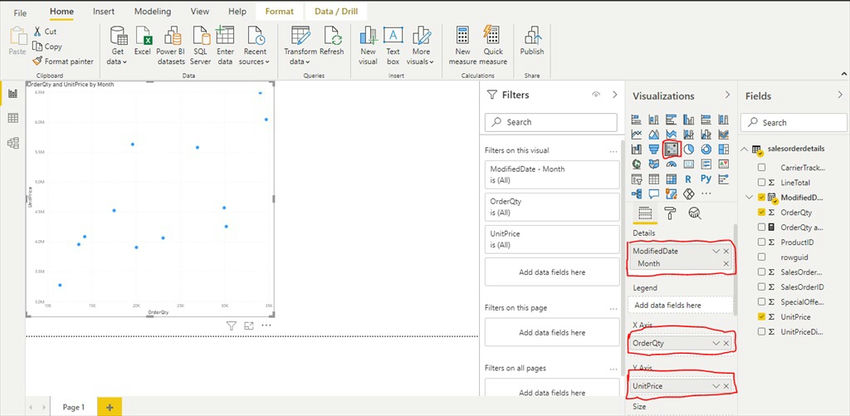Switch to the Insert ribbon tab
Viewport: 850px width, 416px height.
point(104,11)
